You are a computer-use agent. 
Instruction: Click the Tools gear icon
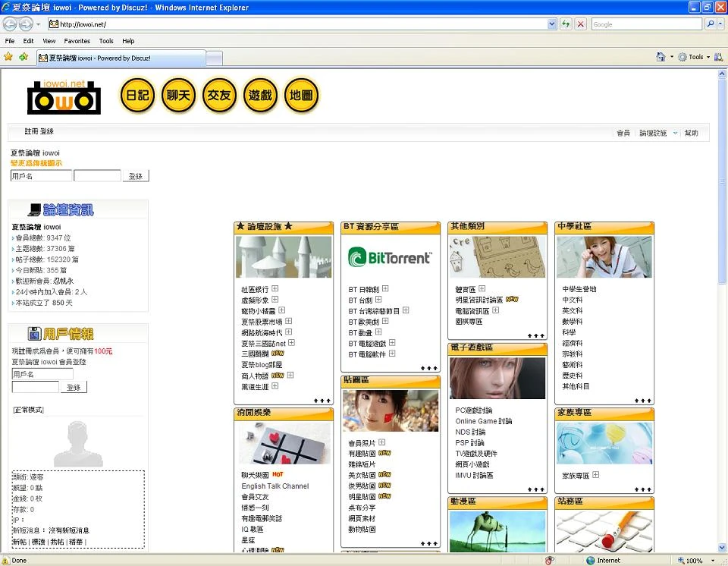click(x=682, y=57)
